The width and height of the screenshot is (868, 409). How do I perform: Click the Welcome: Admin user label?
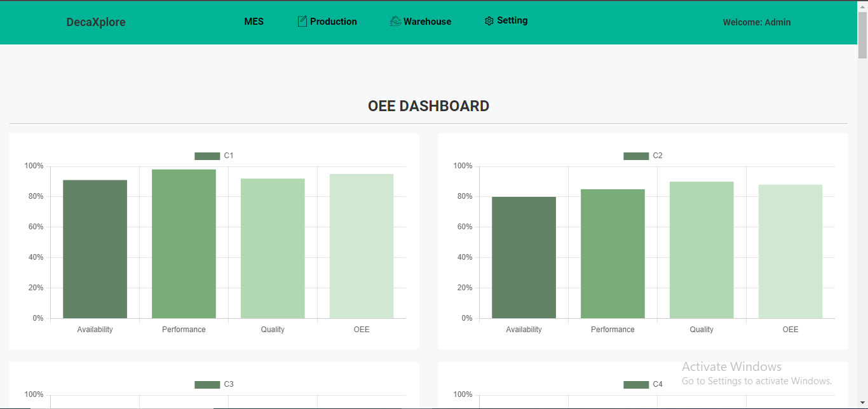(756, 22)
